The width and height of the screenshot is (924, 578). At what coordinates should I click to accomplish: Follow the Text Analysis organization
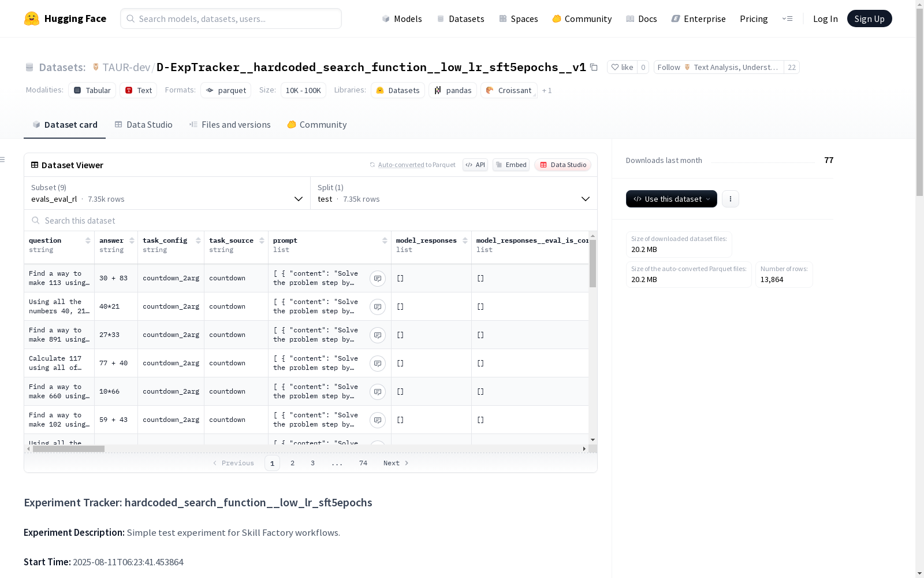click(718, 67)
